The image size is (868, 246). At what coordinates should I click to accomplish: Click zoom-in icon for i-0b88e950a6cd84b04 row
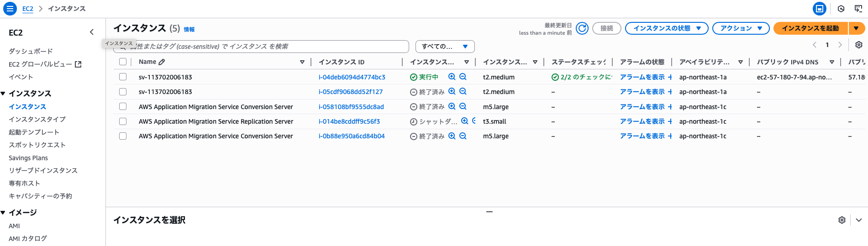[x=452, y=136]
